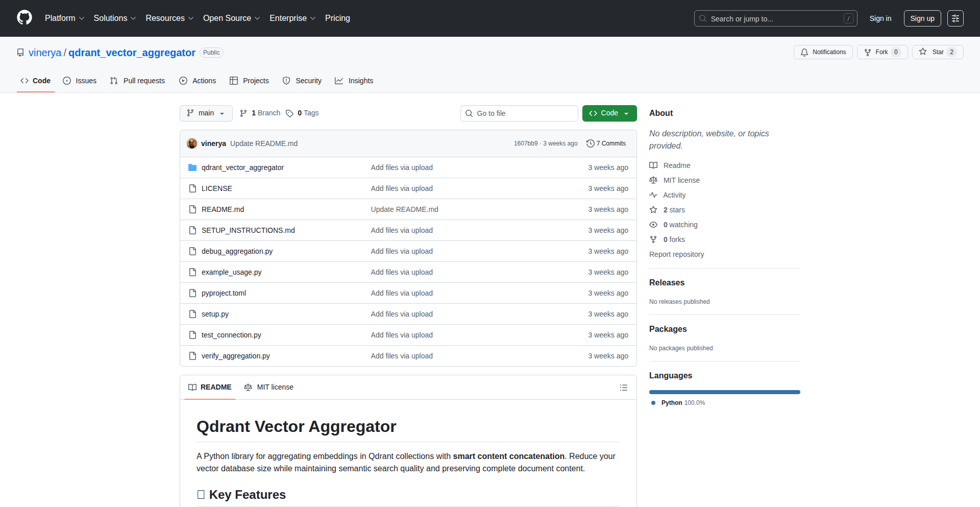Click inside the Go to file field
The width and height of the screenshot is (980, 507).
point(519,113)
